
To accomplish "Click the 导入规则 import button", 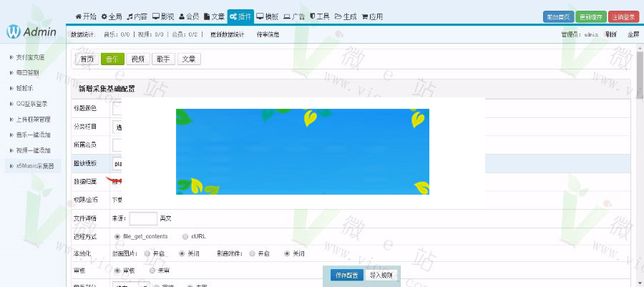I will point(380,275).
